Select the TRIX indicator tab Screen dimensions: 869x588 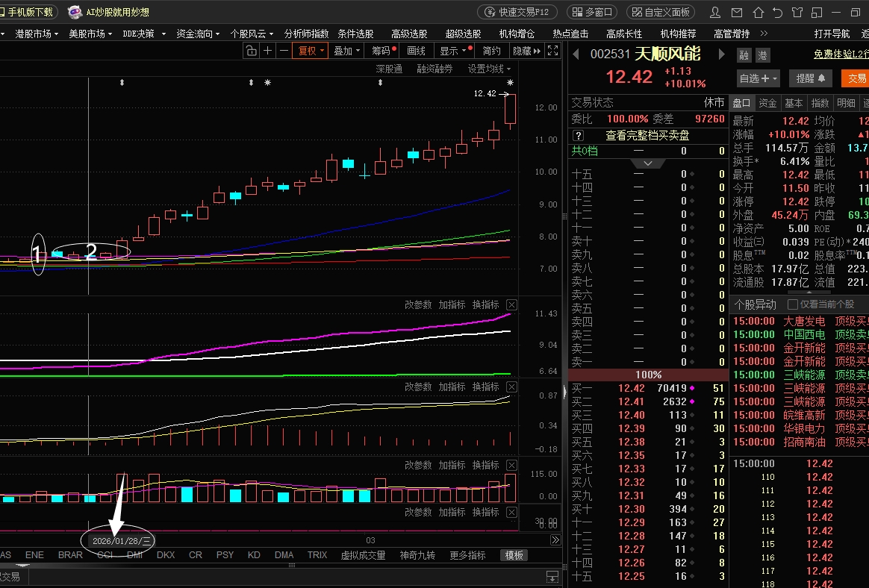tap(317, 554)
